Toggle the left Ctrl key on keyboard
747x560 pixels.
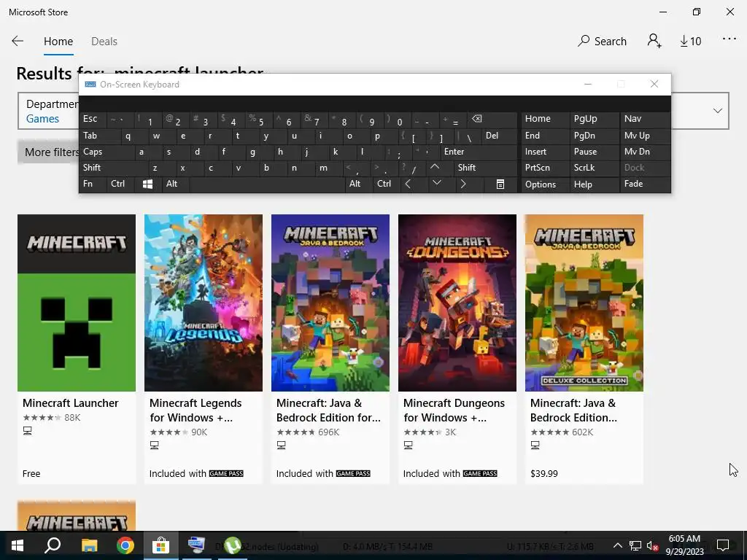pyautogui.click(x=121, y=184)
